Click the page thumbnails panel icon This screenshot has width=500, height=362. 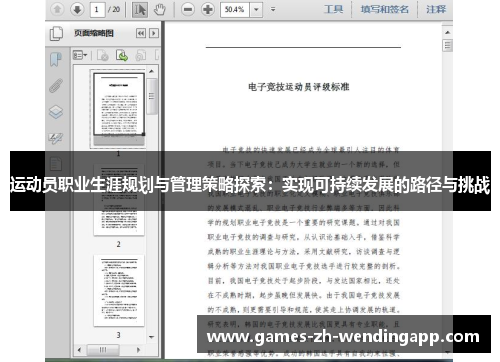click(x=56, y=33)
